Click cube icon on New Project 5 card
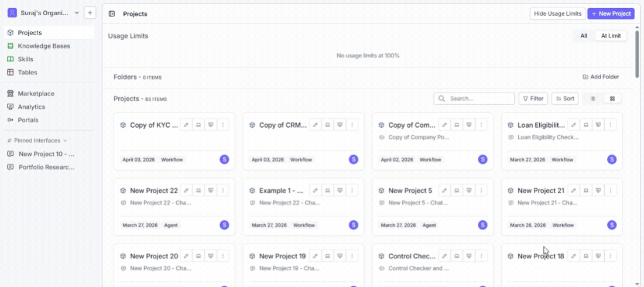Viewport: 644px width, 287px height. click(x=381, y=191)
